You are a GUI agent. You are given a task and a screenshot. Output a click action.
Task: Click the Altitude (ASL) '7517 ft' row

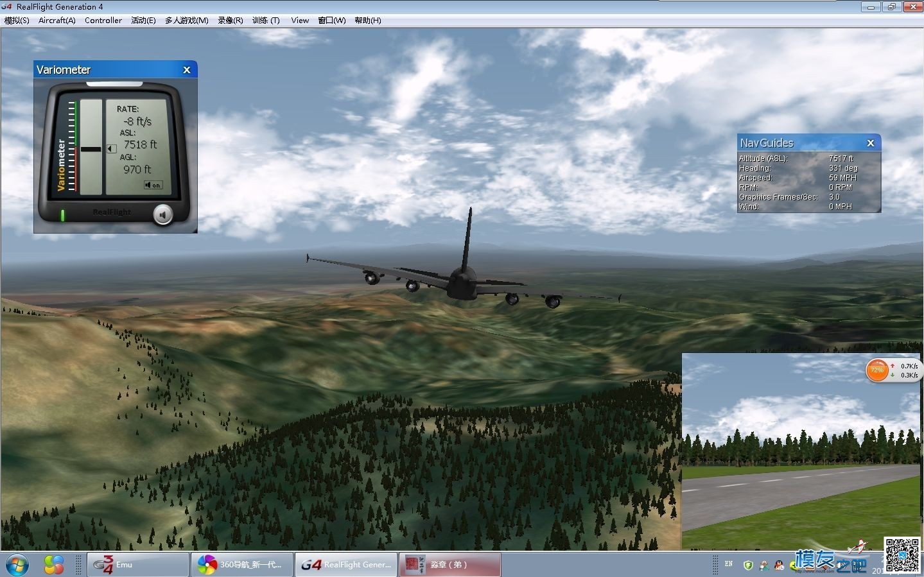click(808, 158)
